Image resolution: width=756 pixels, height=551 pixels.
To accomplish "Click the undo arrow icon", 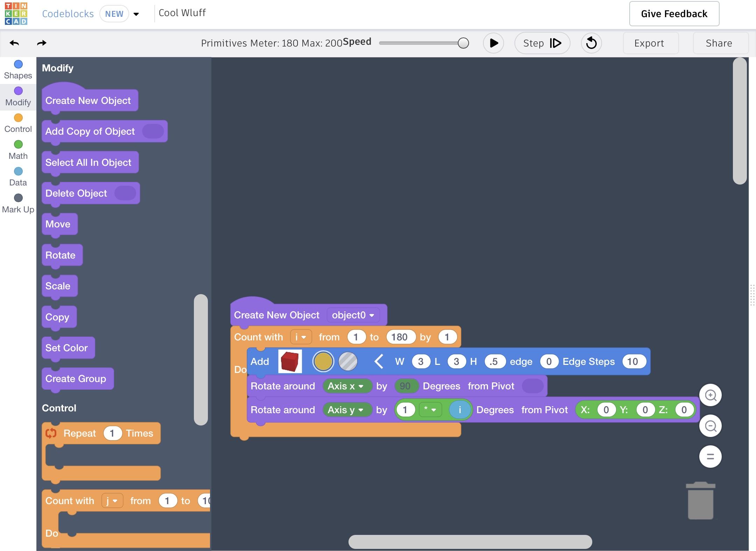I will 14,43.
